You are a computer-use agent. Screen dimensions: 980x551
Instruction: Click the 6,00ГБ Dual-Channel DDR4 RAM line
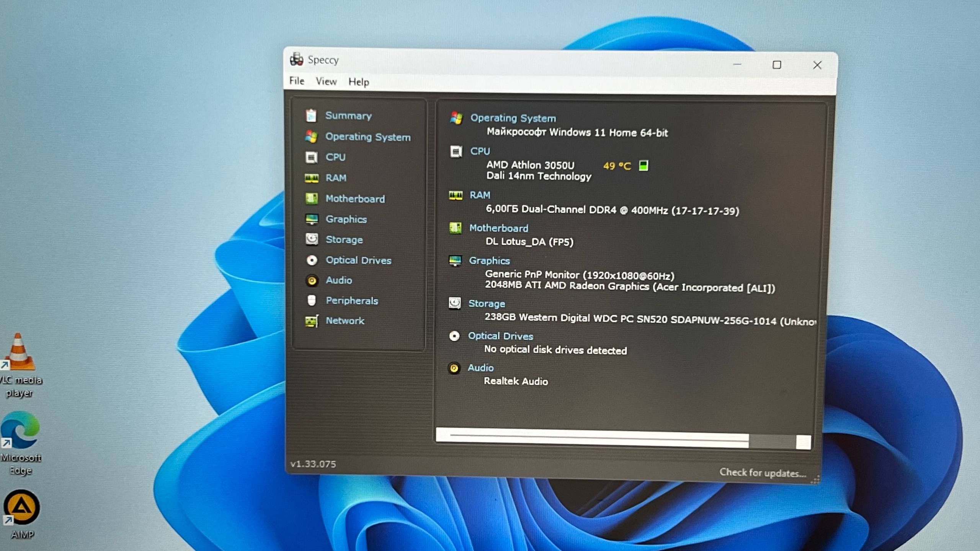(x=612, y=210)
